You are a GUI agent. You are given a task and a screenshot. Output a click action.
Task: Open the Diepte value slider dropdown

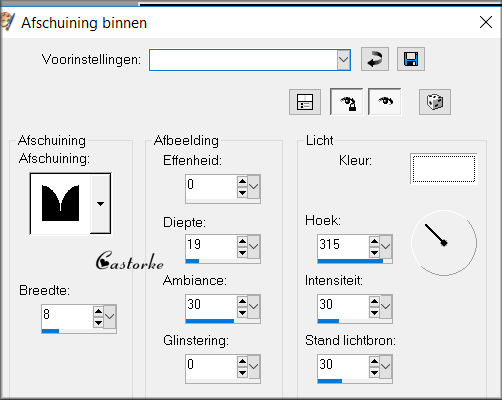click(x=254, y=246)
